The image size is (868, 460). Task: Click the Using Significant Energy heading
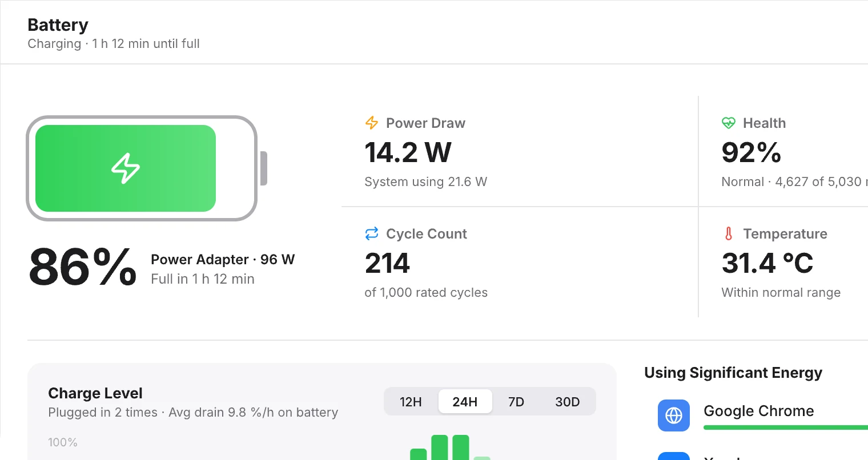[x=733, y=373]
